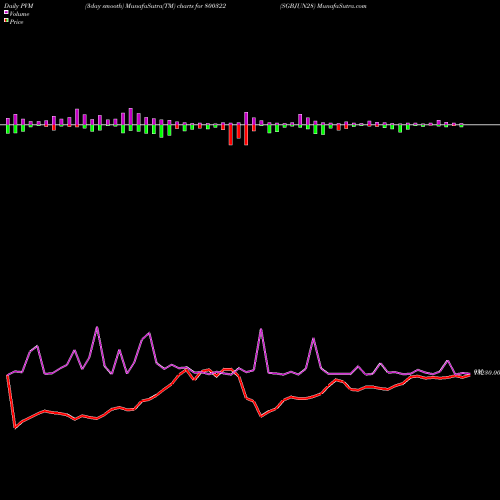
Task: Click the 'Daily PVM' chart title
Action: point(19,6)
